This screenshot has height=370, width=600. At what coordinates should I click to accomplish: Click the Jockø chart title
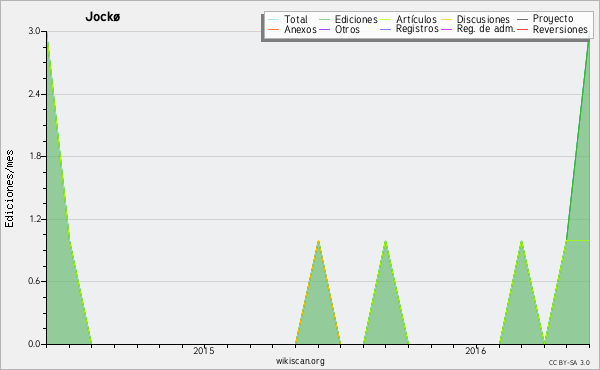[x=103, y=17]
